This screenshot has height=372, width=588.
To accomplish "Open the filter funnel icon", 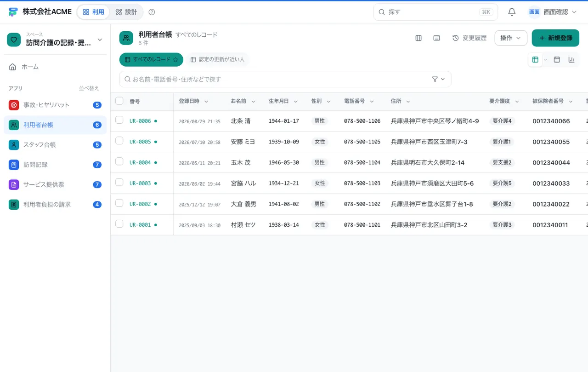I will (x=435, y=79).
